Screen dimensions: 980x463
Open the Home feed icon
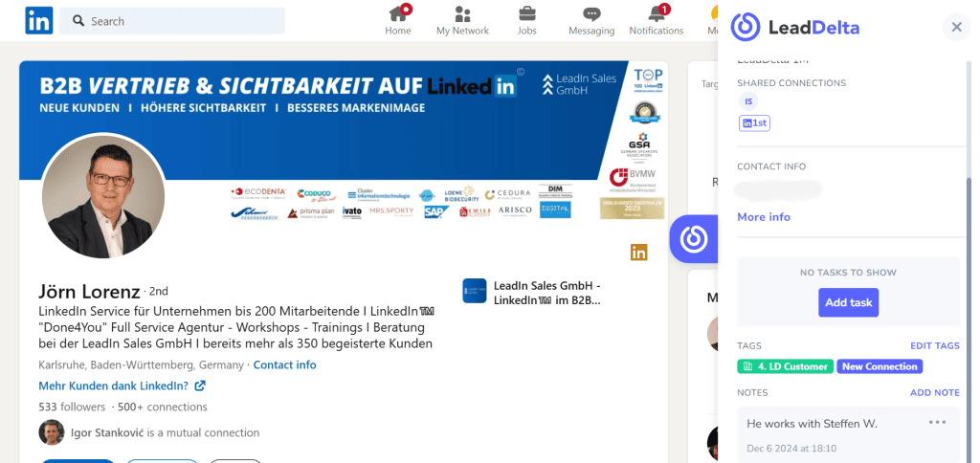click(398, 13)
